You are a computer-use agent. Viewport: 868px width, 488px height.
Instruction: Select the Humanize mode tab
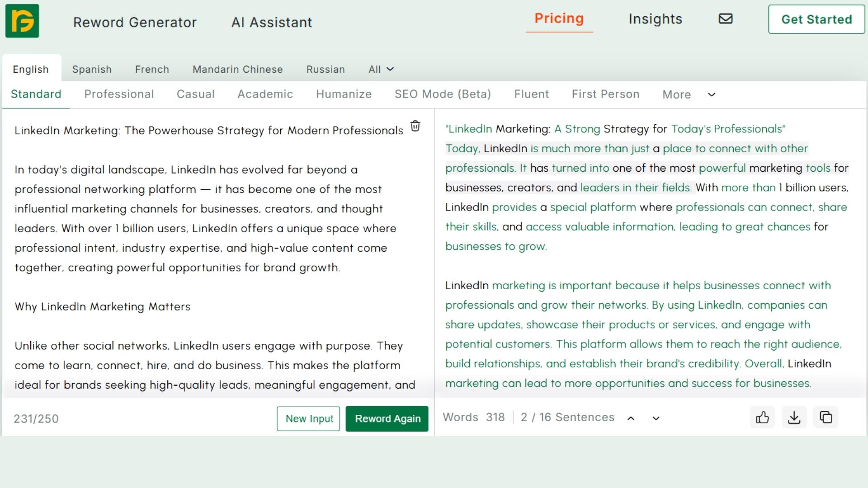(x=344, y=94)
